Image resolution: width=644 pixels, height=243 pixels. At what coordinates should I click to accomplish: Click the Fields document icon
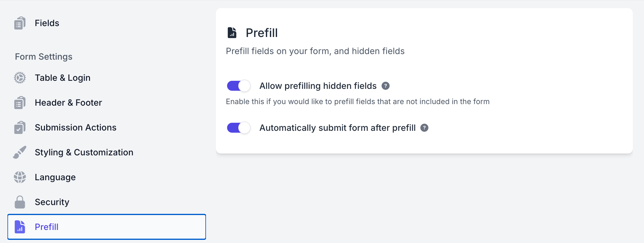pyautogui.click(x=20, y=23)
